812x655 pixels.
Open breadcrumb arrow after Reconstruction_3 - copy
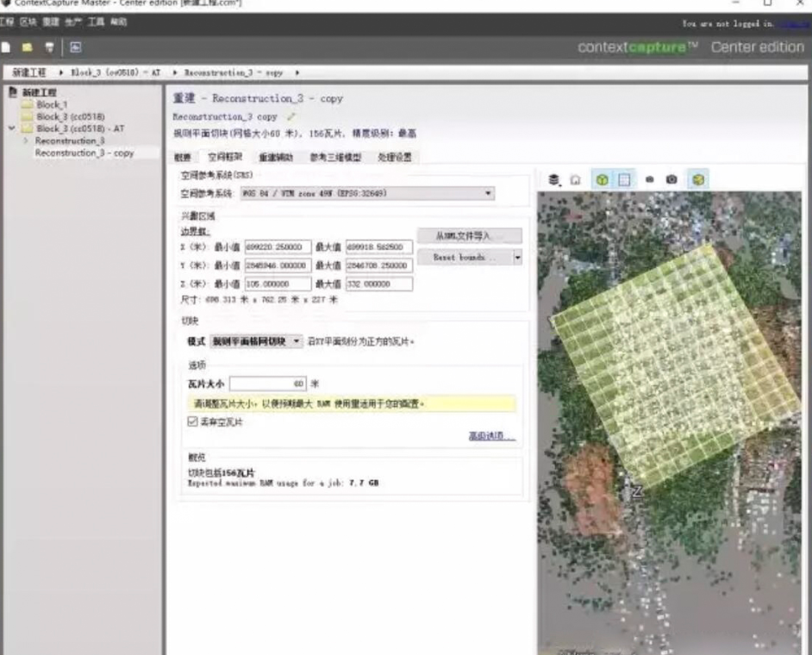(x=297, y=72)
